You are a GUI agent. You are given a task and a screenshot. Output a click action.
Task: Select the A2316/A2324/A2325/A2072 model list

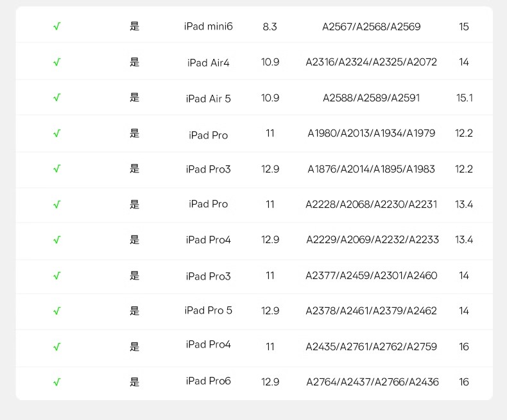click(x=371, y=62)
